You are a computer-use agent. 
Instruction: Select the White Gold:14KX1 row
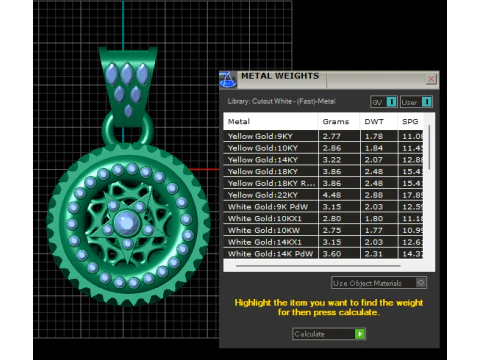coord(323,242)
